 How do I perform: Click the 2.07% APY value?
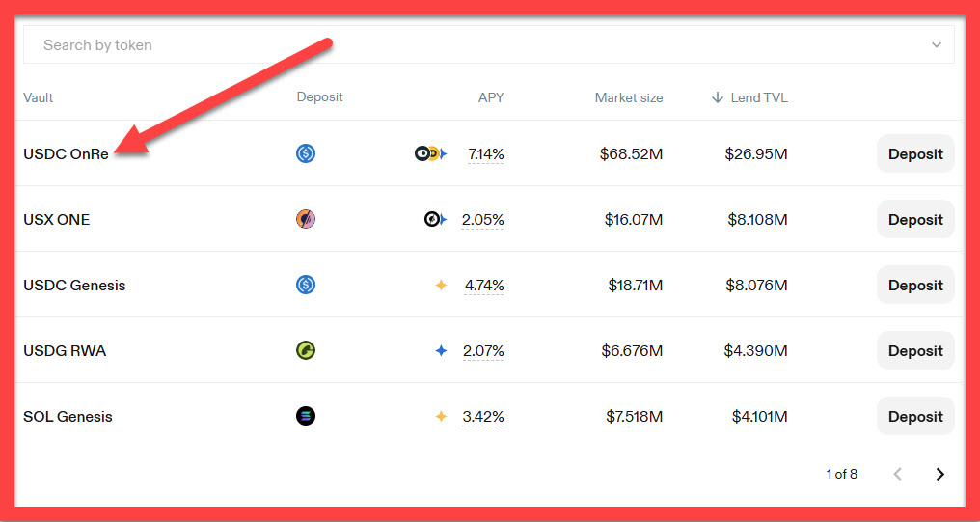pos(483,350)
